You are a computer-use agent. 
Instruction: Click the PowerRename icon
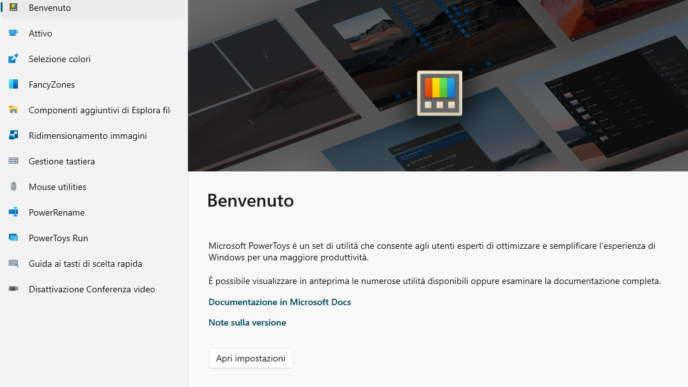click(14, 212)
